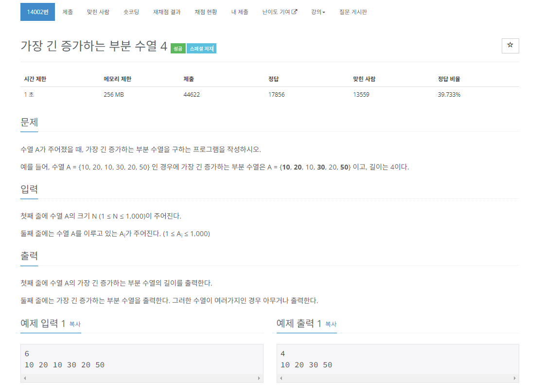Click the accuracy ratio 39.733%
The height and width of the screenshot is (392, 544).
point(449,95)
